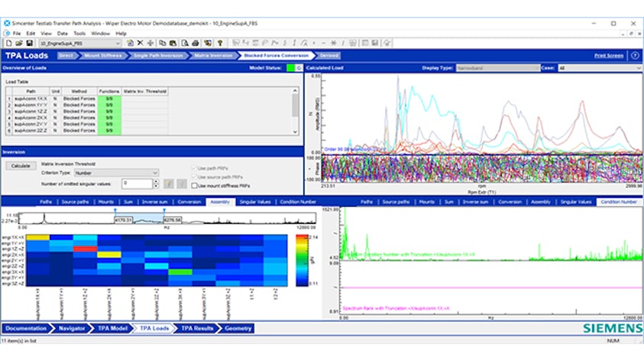Click the Print Preview toolbar icon

tap(185, 43)
